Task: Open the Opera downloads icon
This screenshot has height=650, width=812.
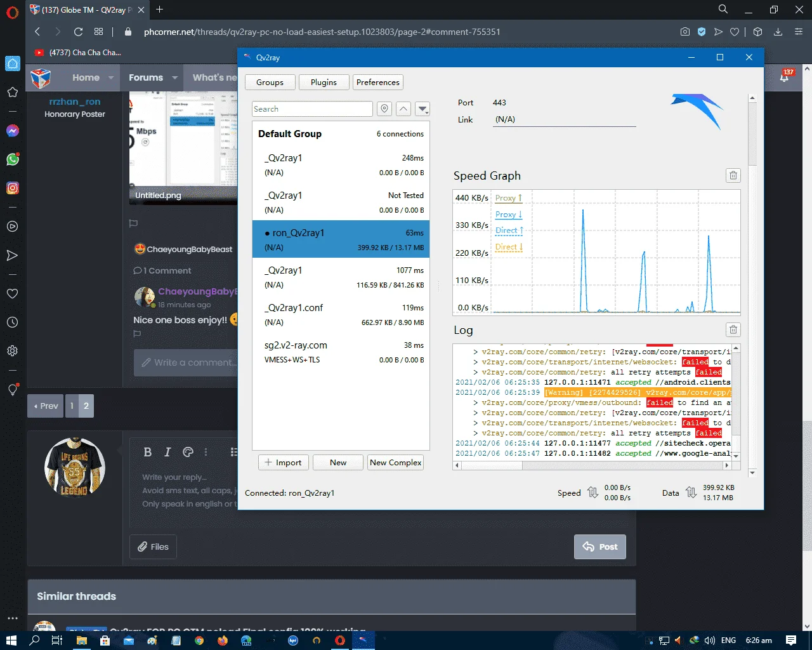Action: click(778, 32)
